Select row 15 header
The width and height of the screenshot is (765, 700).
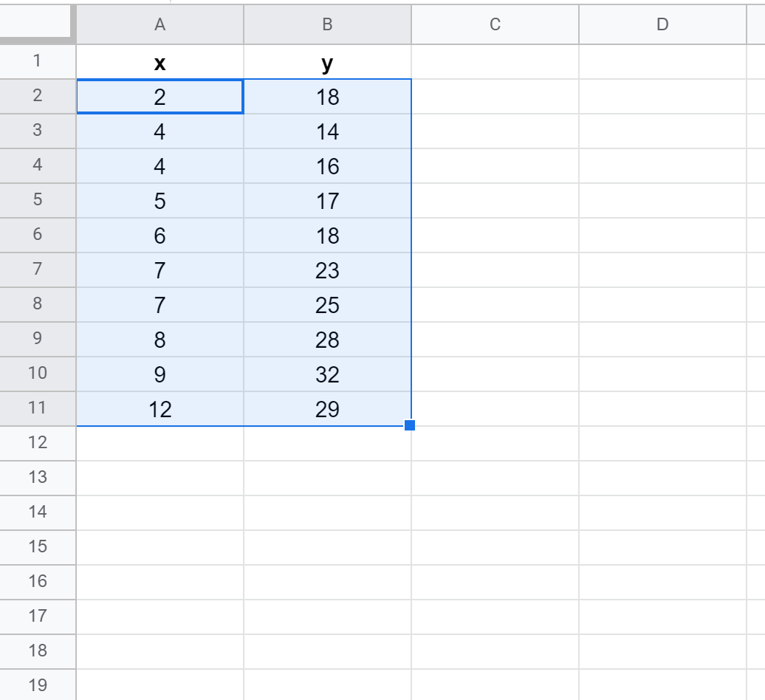(x=38, y=547)
